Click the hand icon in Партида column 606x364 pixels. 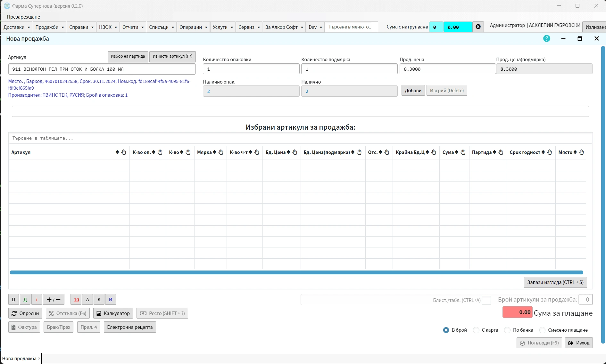click(x=501, y=152)
